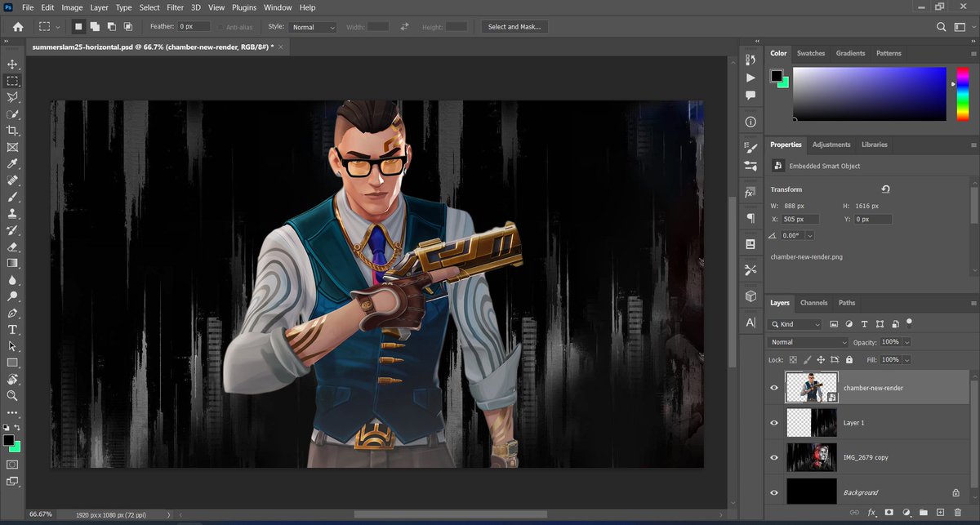Image resolution: width=980 pixels, height=525 pixels.
Task: Select the Eyedropper tool
Action: pyautogui.click(x=12, y=164)
